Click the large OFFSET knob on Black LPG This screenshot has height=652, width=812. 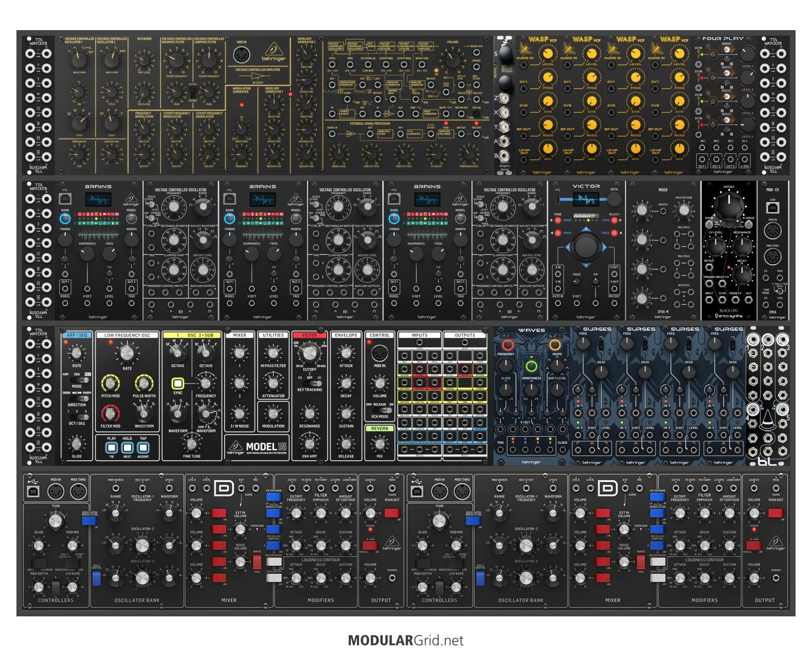point(729,207)
